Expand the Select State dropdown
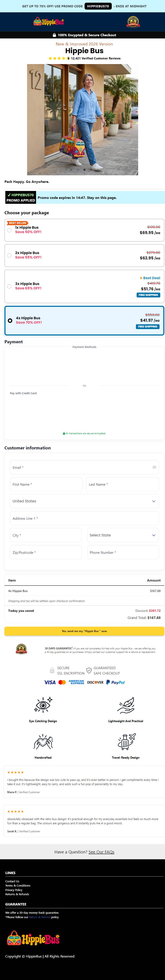 [123, 535]
